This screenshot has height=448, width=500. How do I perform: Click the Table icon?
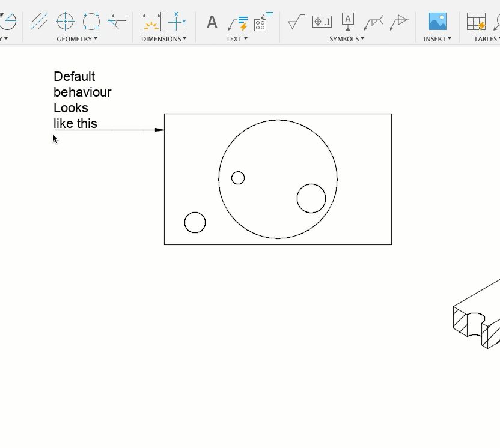point(476,22)
